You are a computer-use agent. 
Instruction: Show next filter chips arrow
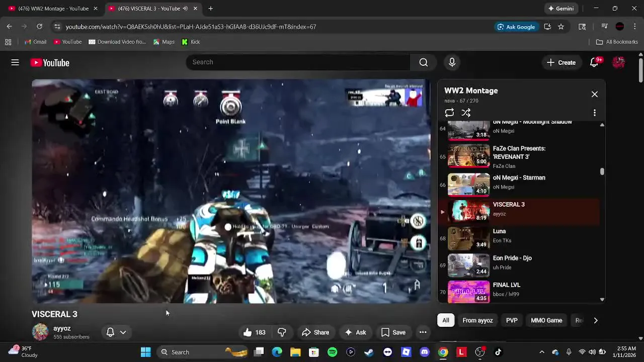(596, 320)
